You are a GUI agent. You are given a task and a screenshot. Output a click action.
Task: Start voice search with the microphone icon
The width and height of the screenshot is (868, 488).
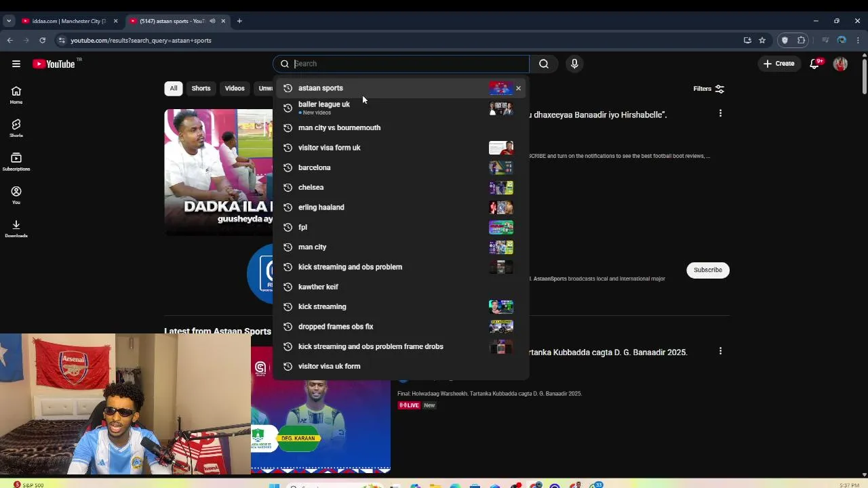[574, 64]
